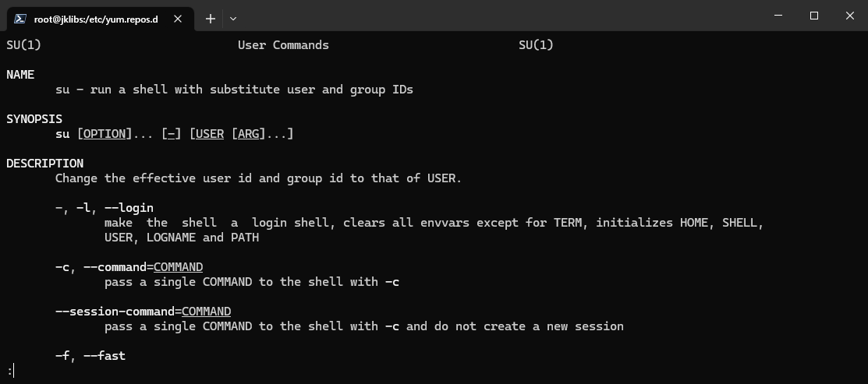This screenshot has height=384, width=868.
Task: Click the DESCRIPTION section heading
Action: (x=44, y=164)
